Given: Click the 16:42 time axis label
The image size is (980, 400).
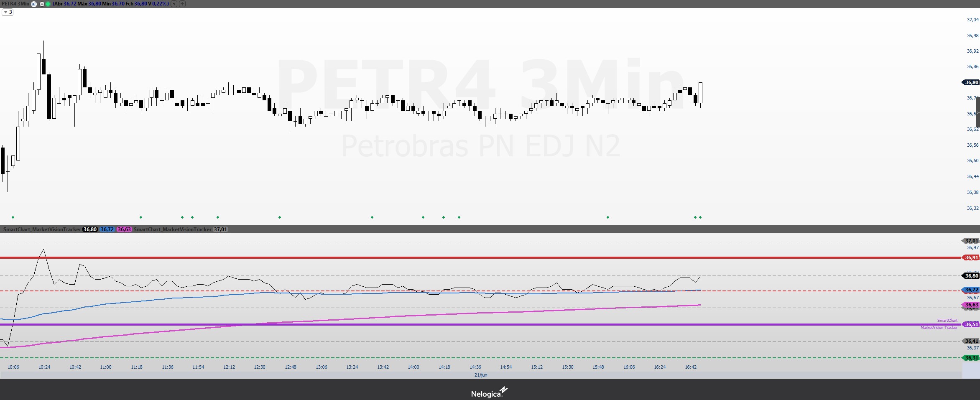Looking at the screenshot, I should (691, 367).
